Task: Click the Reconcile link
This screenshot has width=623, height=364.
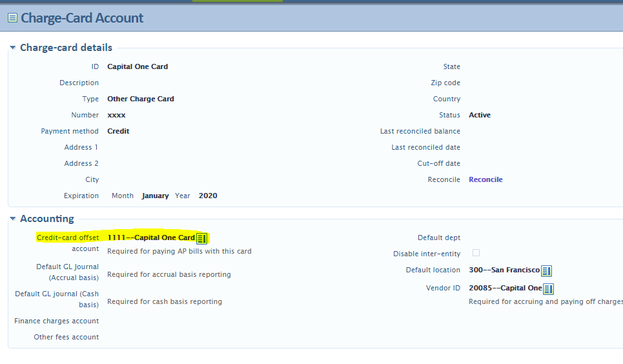Action: point(485,179)
